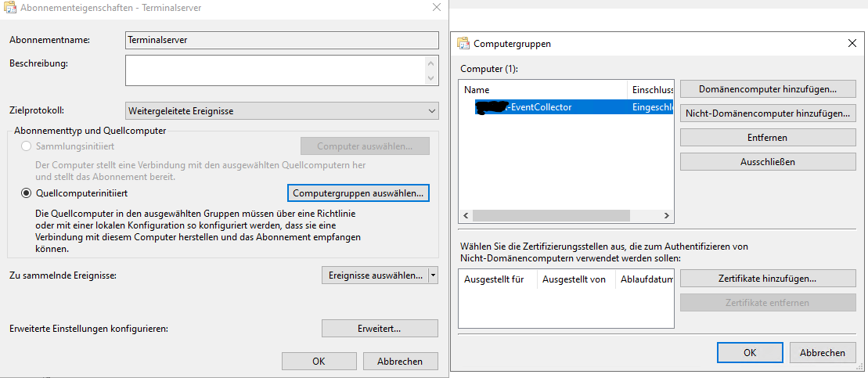
Task: Click inside the Beschreibung text field
Action: point(276,70)
